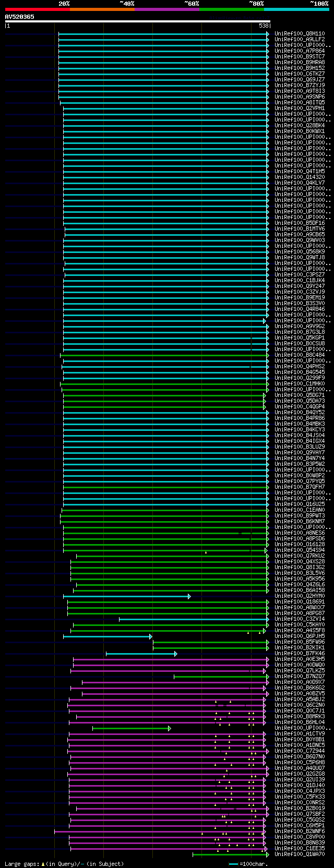Select the UniRef100_B3L5V6 label
The width and height of the screenshot is (334, 868).
300,573
